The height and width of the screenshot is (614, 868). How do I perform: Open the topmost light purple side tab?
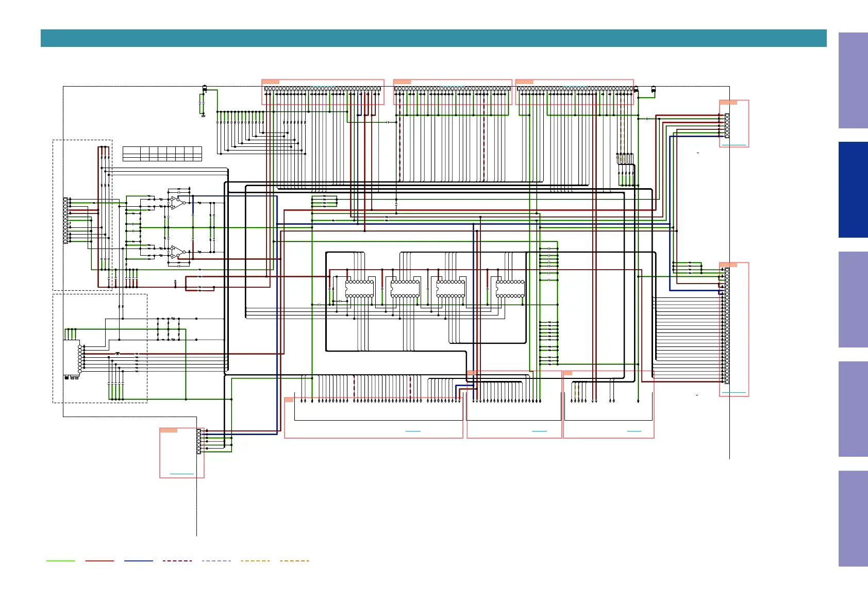pyautogui.click(x=853, y=80)
